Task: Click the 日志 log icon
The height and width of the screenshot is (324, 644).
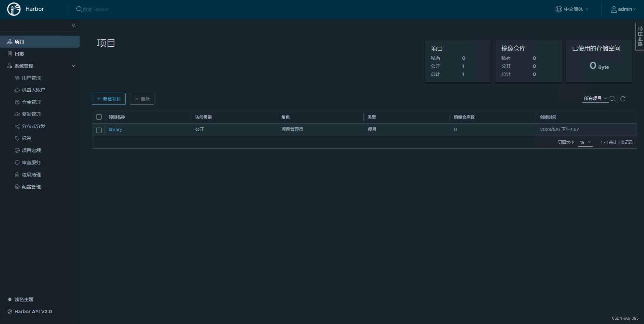Action: (10, 54)
